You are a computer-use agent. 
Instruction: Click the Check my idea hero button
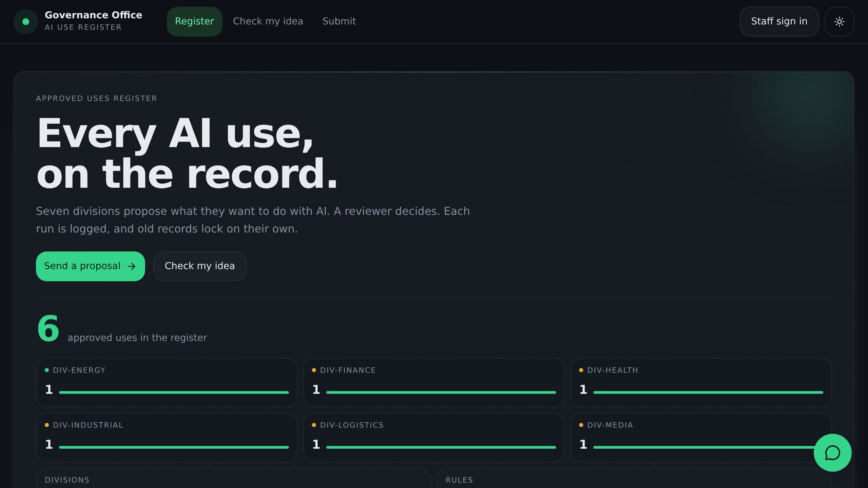[x=200, y=266]
